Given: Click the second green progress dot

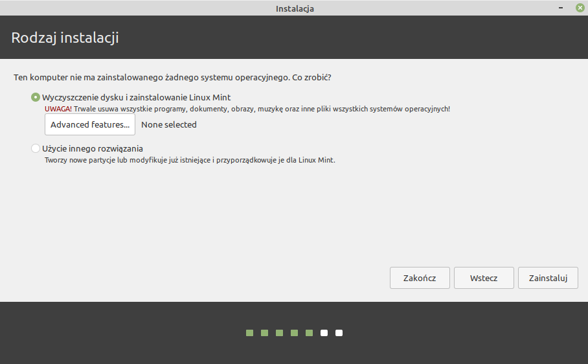Looking at the screenshot, I should [264, 333].
